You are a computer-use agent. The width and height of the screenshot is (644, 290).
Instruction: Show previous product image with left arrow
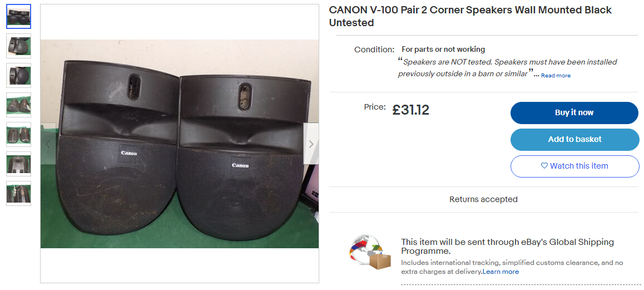(x=48, y=144)
